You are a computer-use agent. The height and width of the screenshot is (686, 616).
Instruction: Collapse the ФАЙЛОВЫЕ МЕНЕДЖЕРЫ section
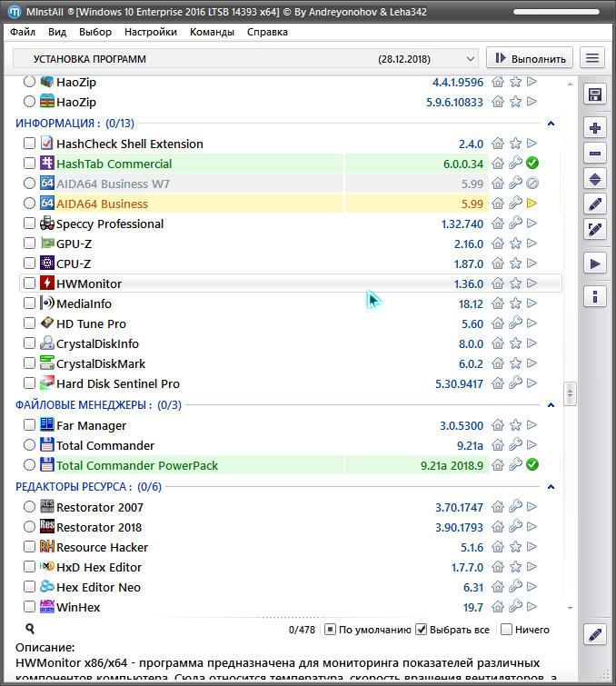[x=550, y=404]
